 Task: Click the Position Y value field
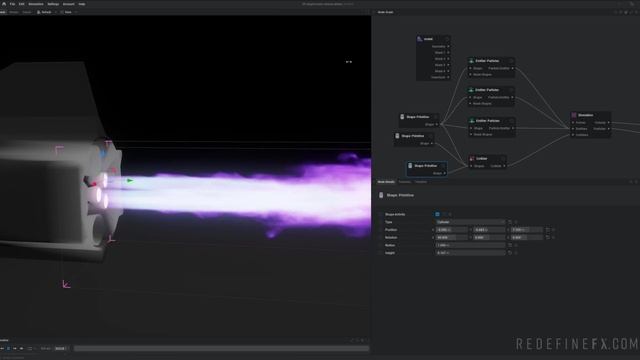click(x=489, y=230)
